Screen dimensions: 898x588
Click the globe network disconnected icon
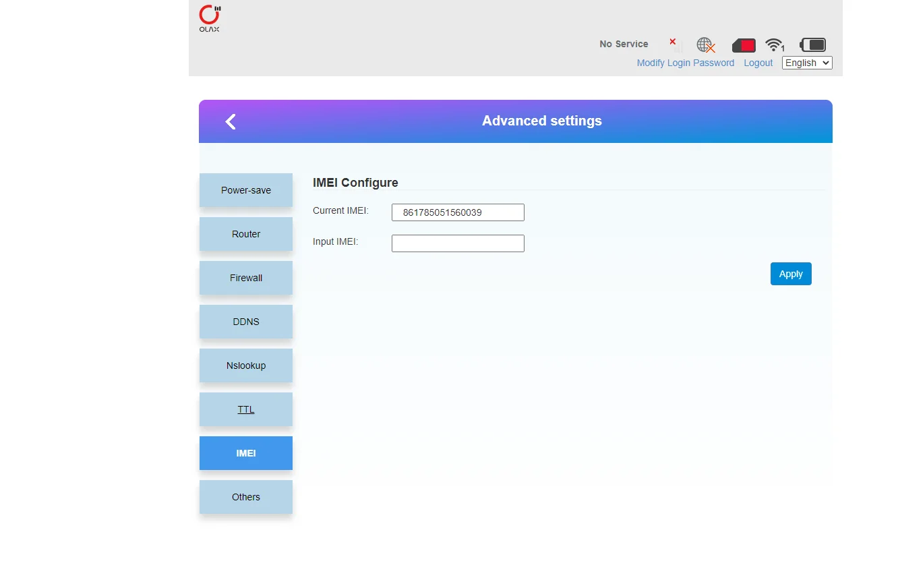coord(705,45)
